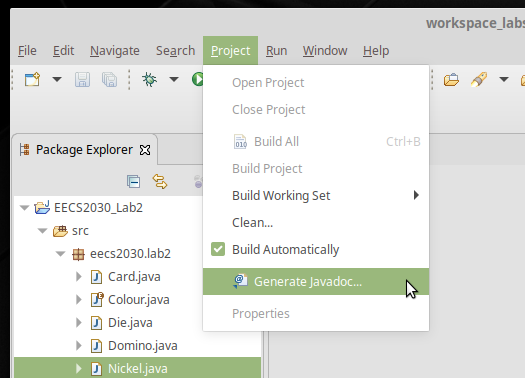
Task: Expand the Domino.java tree node
Action: coord(79,346)
